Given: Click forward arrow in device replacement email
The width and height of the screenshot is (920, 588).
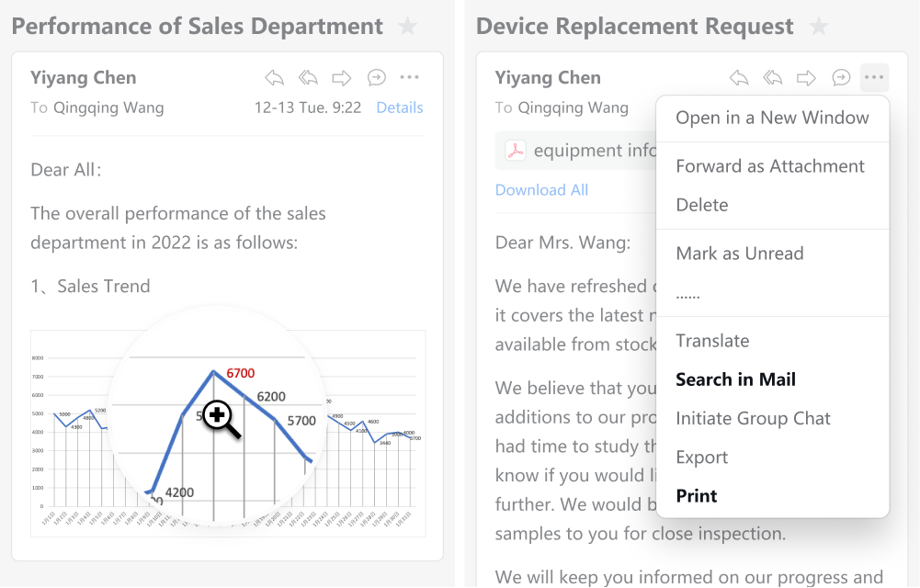Looking at the screenshot, I should tap(807, 78).
